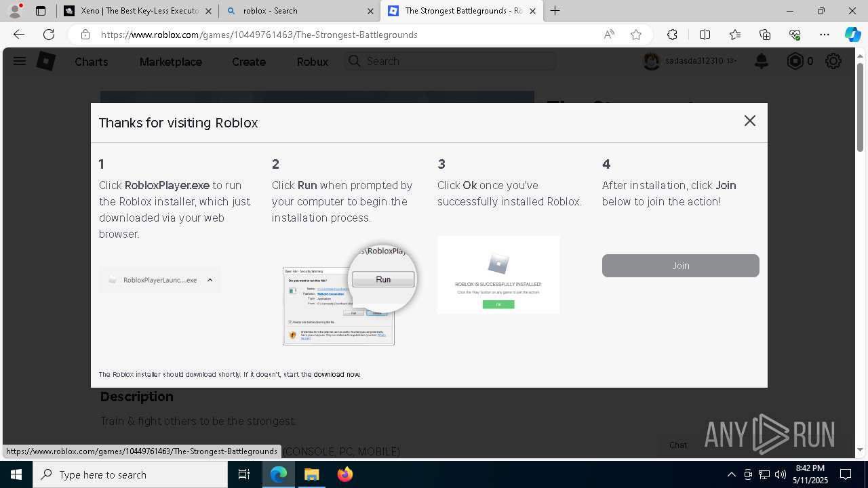Image resolution: width=868 pixels, height=488 pixels.
Task: Open Roblox notifications bell
Action: point(762,62)
